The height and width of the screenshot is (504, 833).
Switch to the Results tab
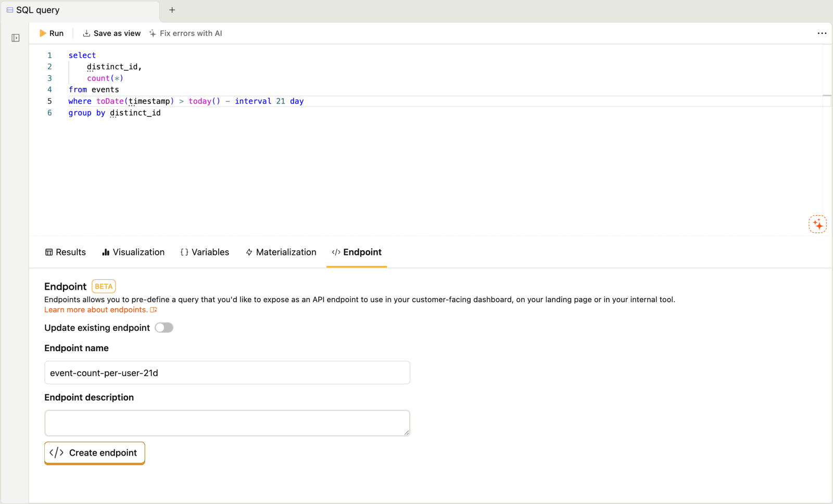65,252
